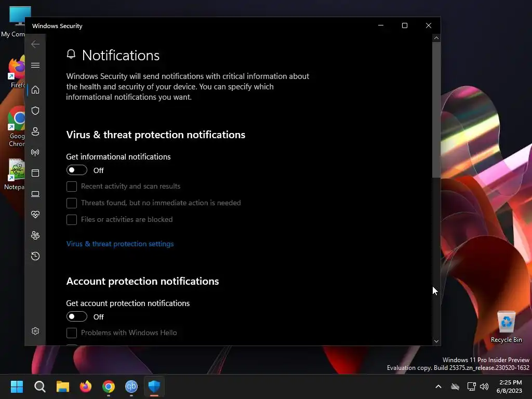Launch Google Chrome from the taskbar
532x399 pixels.
(109, 387)
